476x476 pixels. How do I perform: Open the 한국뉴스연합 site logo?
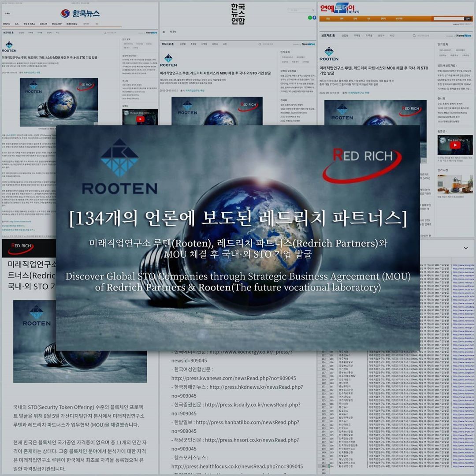tap(238, 14)
